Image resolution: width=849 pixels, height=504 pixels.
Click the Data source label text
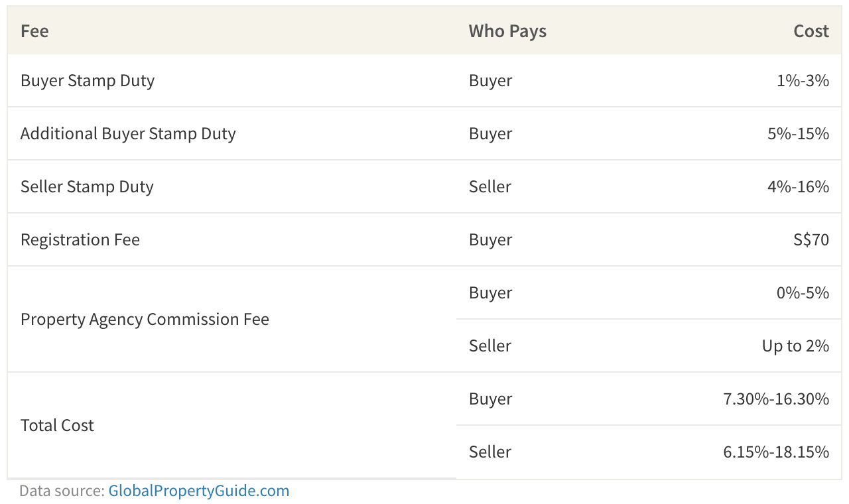pos(62,491)
